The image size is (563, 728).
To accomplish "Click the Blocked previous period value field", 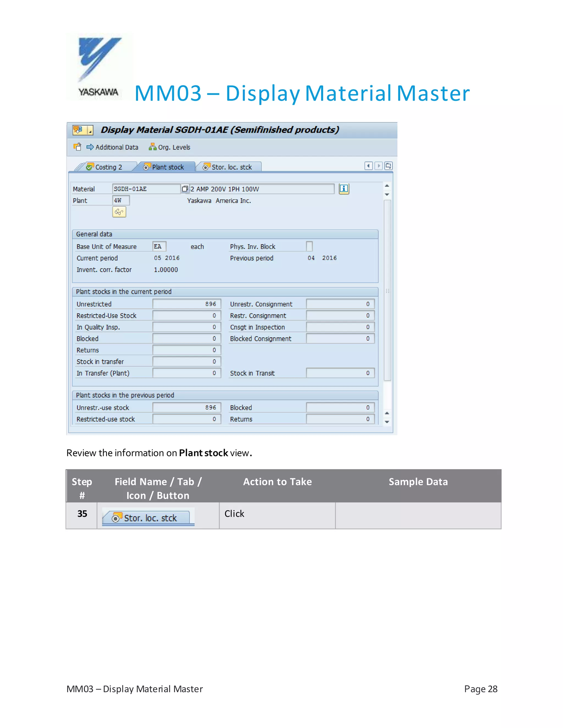I will (x=340, y=408).
